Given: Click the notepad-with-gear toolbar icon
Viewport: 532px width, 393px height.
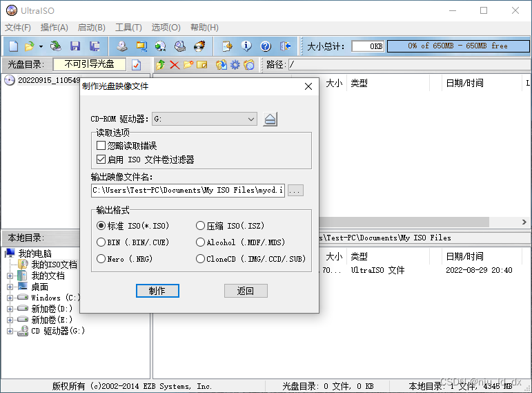Looking at the screenshot, I should tap(227, 46).
